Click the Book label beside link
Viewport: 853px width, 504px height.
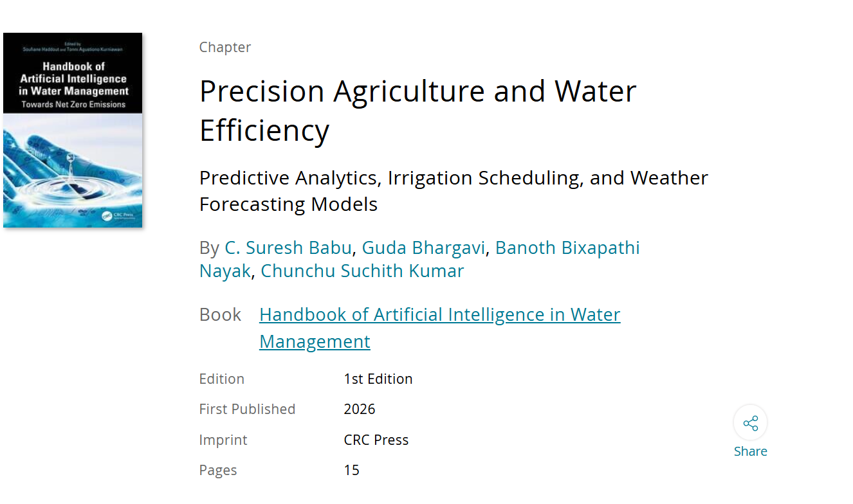220,314
